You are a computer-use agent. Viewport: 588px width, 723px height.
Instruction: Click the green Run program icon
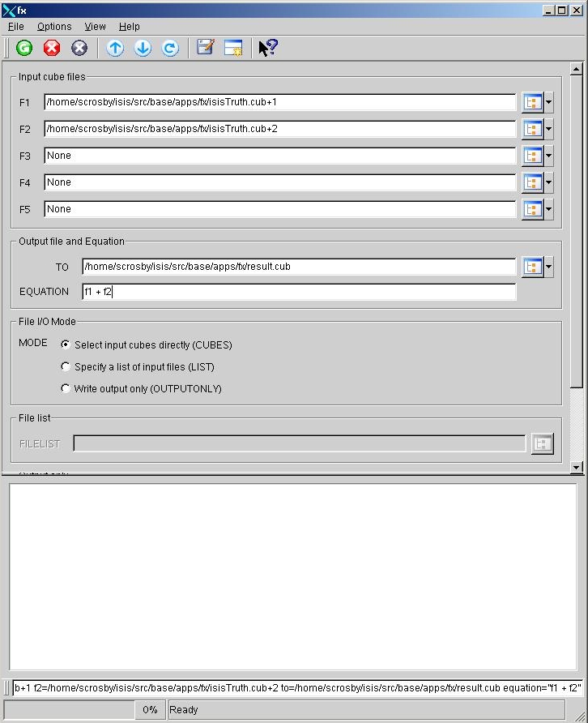point(24,48)
